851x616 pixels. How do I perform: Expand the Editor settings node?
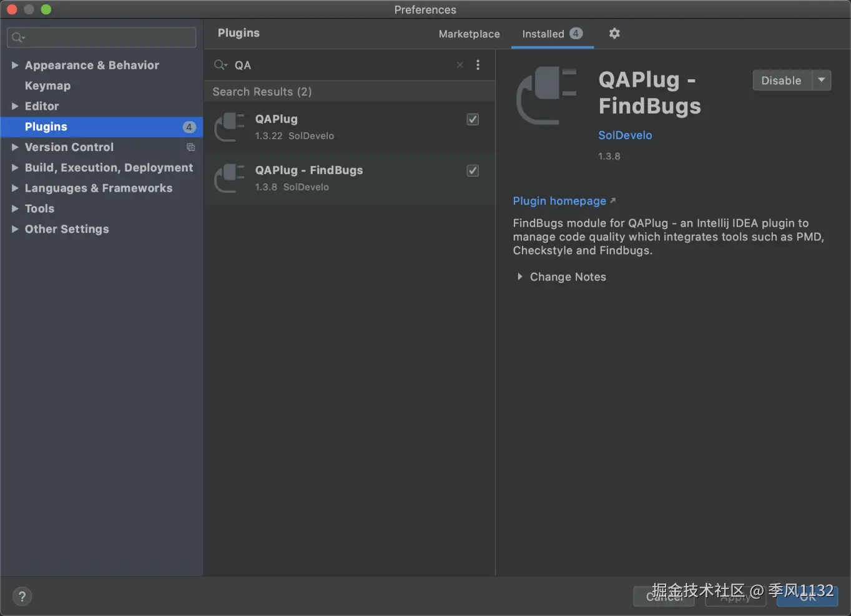15,106
